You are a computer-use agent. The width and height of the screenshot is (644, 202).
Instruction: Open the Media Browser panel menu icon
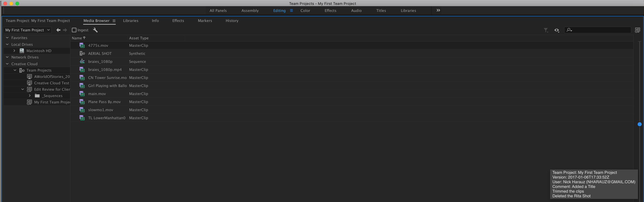pos(114,21)
